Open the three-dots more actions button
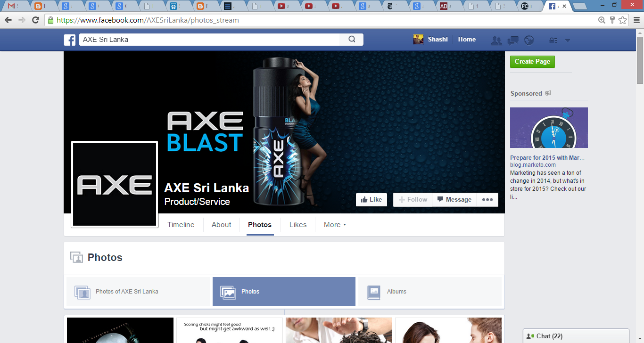This screenshot has width=644, height=343. coord(487,200)
